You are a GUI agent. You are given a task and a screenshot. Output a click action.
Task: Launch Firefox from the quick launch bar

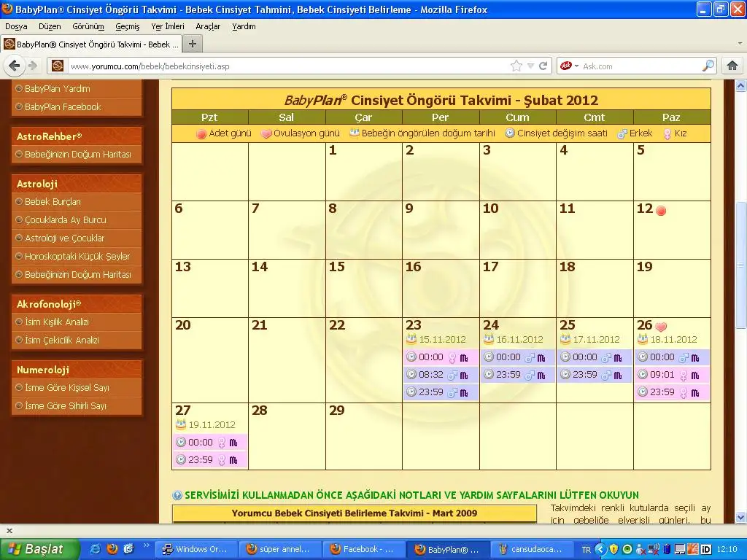click(112, 549)
